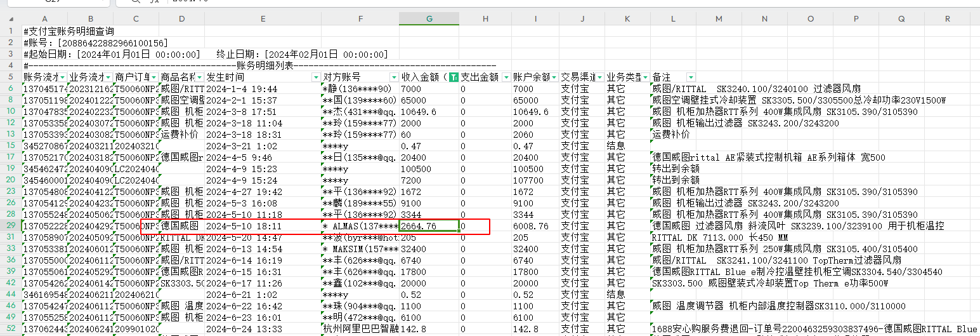Click income cell 32400 in row 36
980x336 pixels.
click(x=429, y=248)
